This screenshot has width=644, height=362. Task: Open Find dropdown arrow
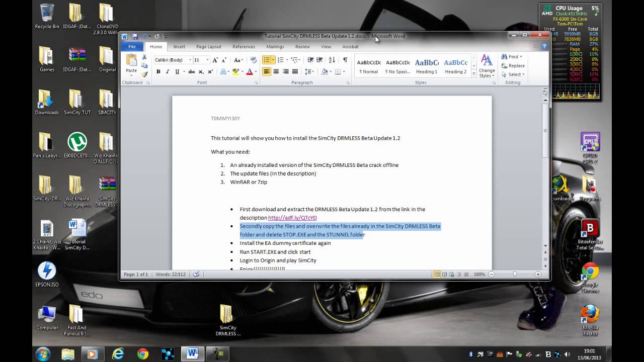click(521, 57)
